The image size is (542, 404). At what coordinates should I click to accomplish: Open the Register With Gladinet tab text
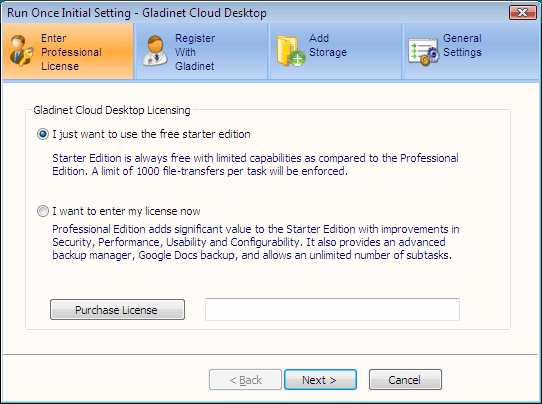[195, 52]
